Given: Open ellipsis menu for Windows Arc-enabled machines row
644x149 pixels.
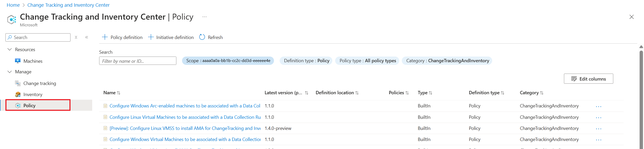Looking at the screenshot, I should [x=599, y=106].
